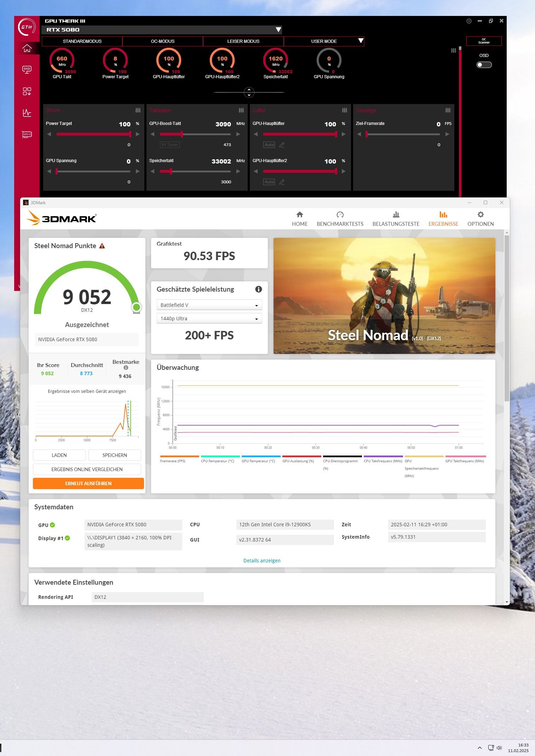Open BENCHMARKTESTS tab
Image resolution: width=535 pixels, height=756 pixels.
point(340,219)
